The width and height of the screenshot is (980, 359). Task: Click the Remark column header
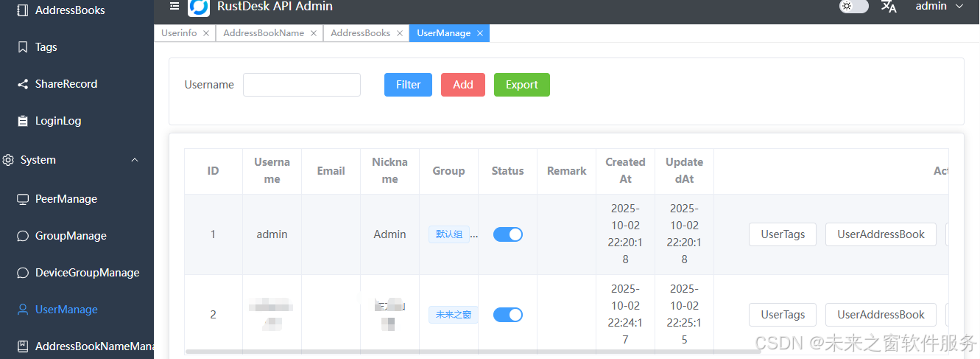coord(567,170)
